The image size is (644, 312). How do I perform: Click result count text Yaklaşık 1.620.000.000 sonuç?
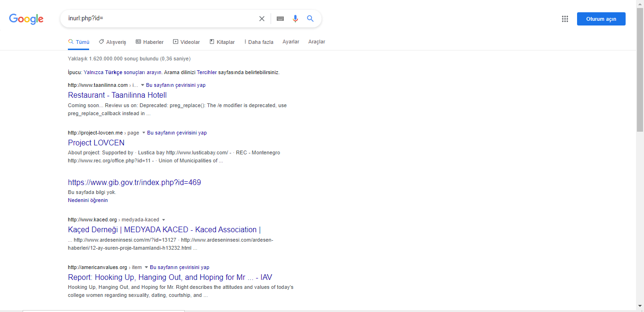(x=129, y=59)
